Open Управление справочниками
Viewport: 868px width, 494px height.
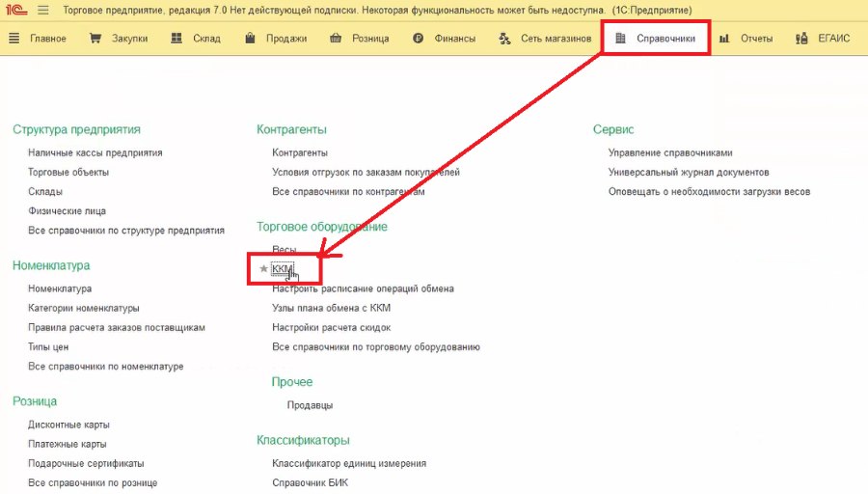click(x=670, y=152)
